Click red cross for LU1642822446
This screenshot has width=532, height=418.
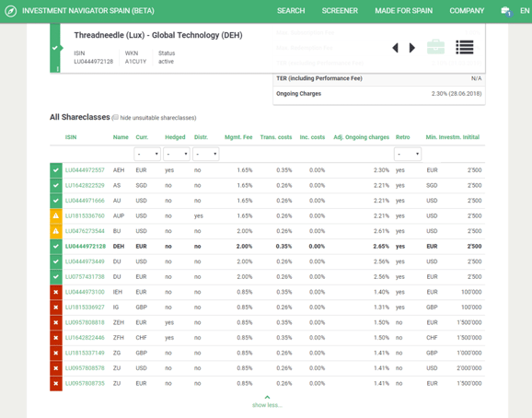56,338
